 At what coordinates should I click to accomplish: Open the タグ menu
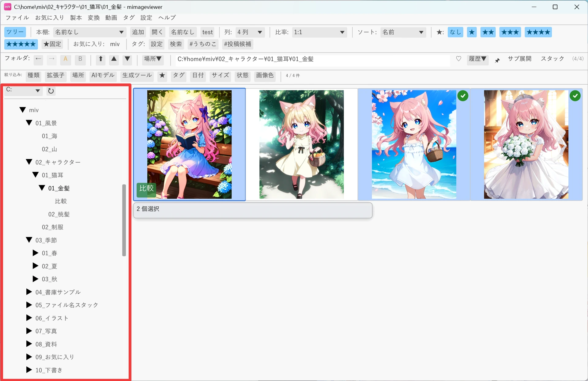[x=129, y=18]
